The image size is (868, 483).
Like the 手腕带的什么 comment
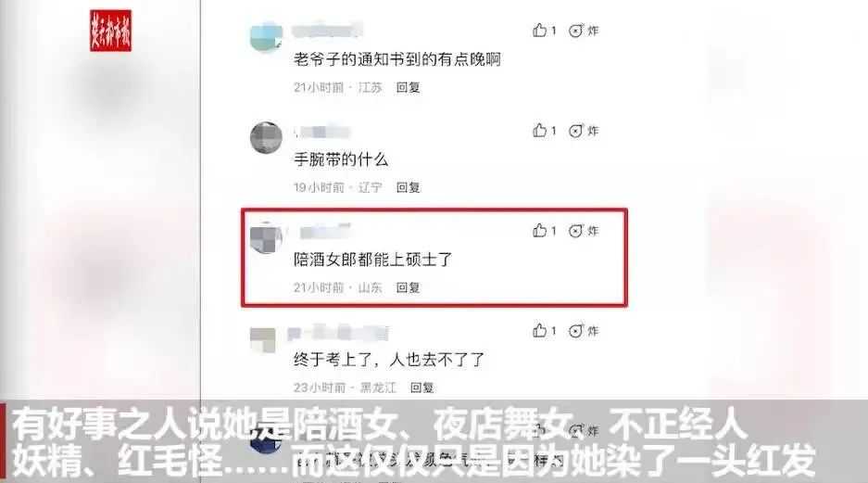pos(544,131)
